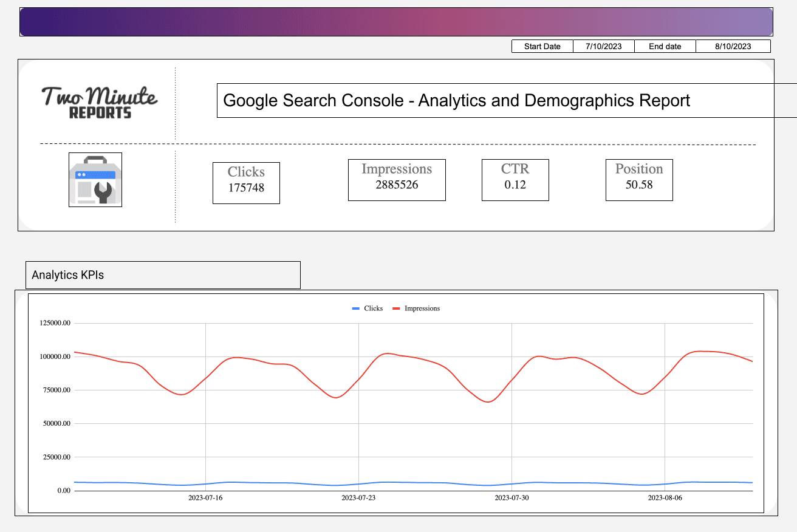Open the Start Date picker showing 7/10/2023
This screenshot has width=797, height=532.
tap(604, 46)
